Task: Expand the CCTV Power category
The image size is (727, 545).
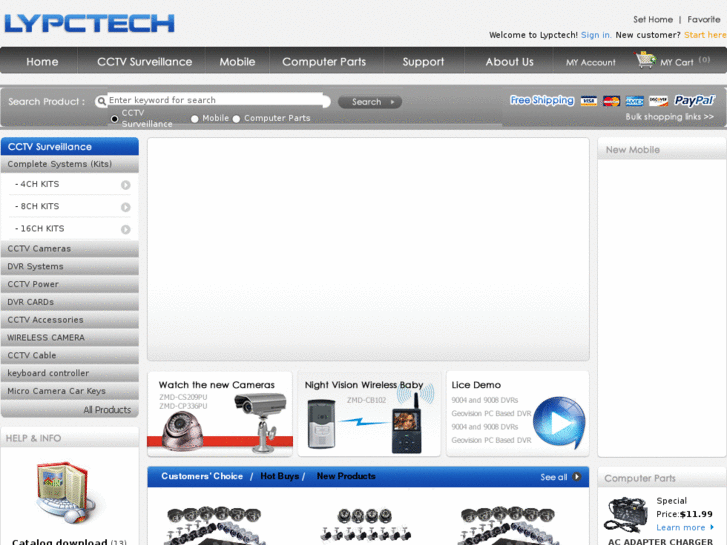Action: [x=70, y=284]
